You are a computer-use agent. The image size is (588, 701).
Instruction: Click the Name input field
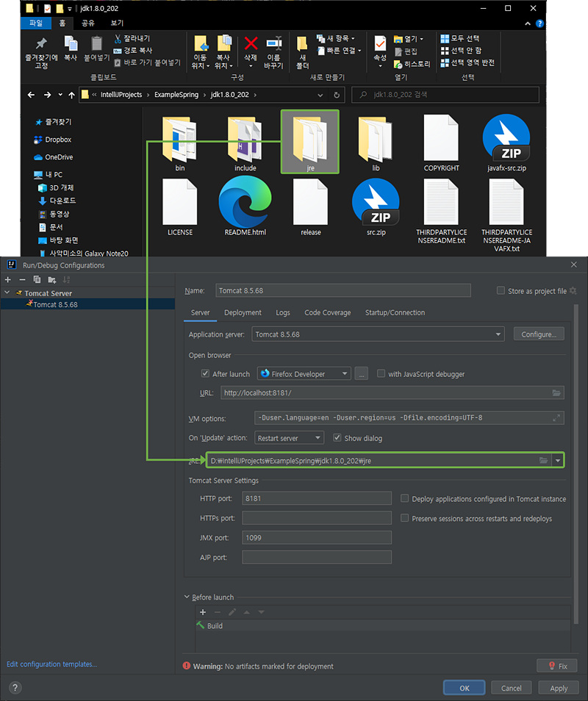(x=343, y=290)
